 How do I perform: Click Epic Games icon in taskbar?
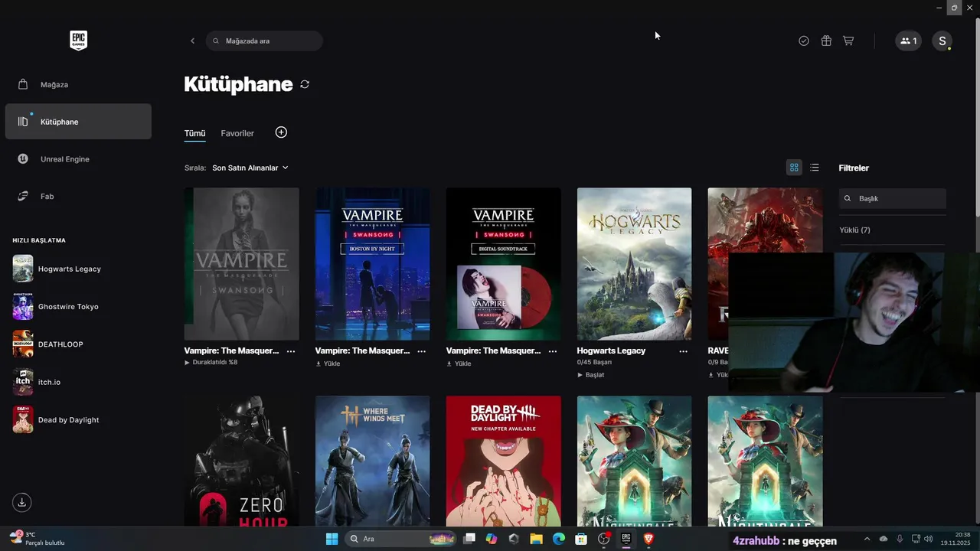626,539
